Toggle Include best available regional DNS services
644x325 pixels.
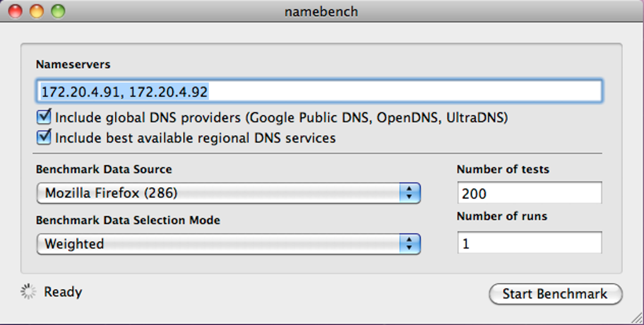[44, 137]
